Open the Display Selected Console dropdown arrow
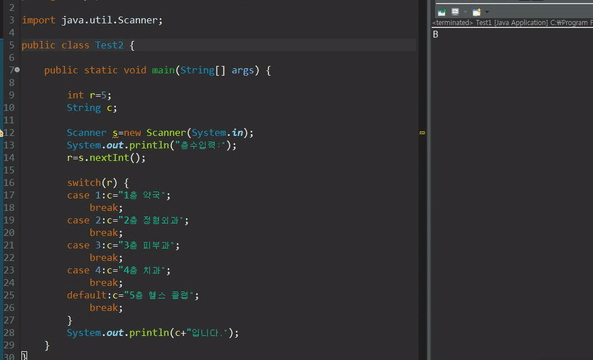This screenshot has height=360, width=593. pyautogui.click(x=465, y=12)
